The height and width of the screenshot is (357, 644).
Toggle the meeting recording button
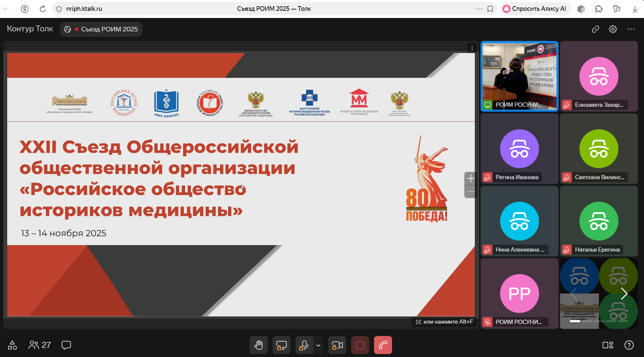point(360,345)
